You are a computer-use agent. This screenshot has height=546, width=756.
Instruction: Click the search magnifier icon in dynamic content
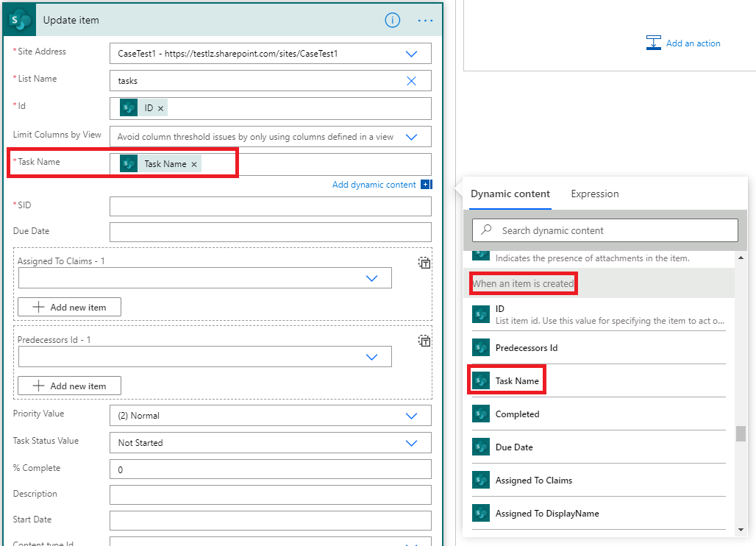tap(487, 230)
